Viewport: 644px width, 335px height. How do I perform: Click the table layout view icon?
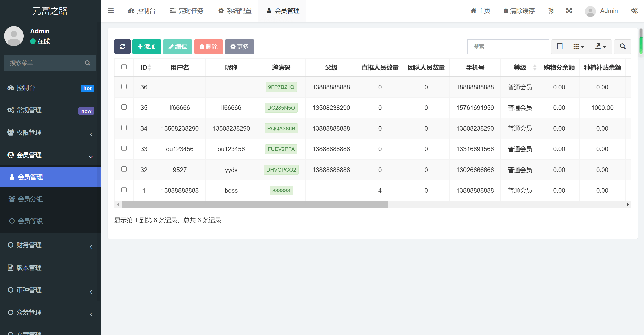tap(560, 46)
